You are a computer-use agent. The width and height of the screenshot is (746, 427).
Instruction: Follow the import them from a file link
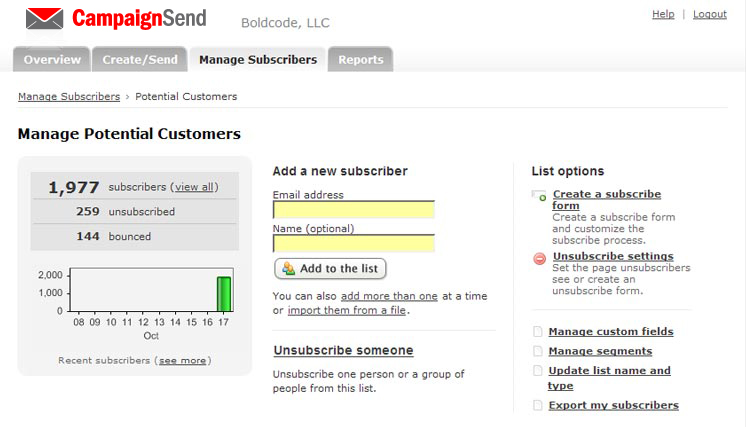click(346, 310)
